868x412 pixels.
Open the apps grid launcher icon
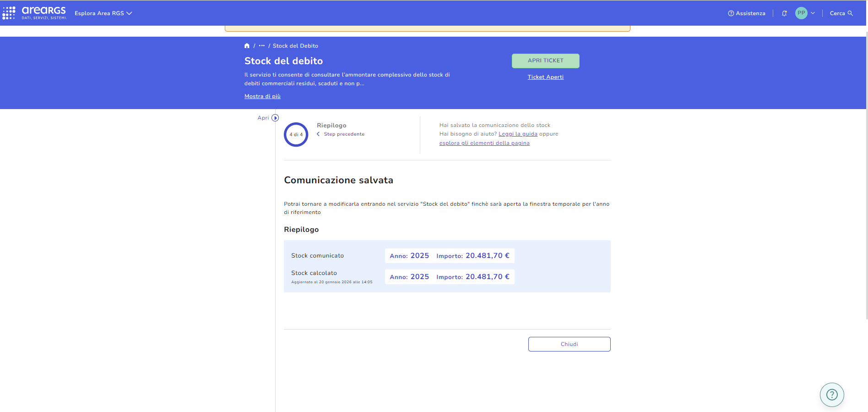coord(9,13)
